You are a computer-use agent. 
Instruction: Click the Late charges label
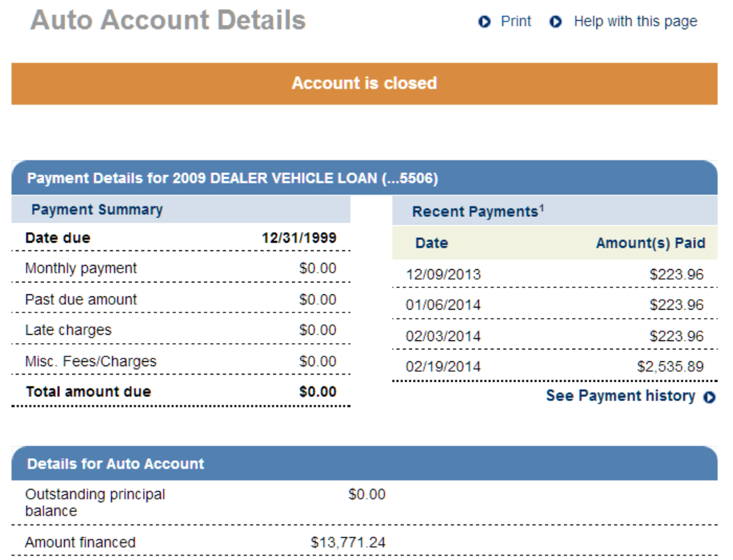tap(68, 331)
